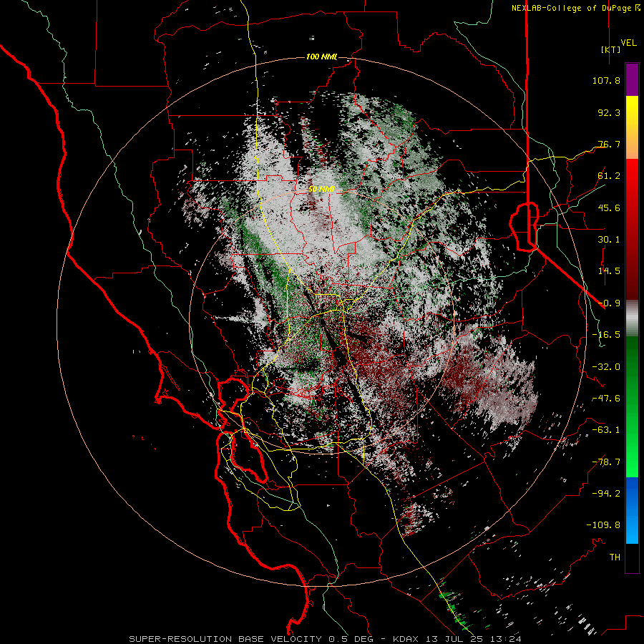Click the yellow-orange segment of the color bar
Image resolution: width=644 pixels, height=644 pixels.
[632, 127]
